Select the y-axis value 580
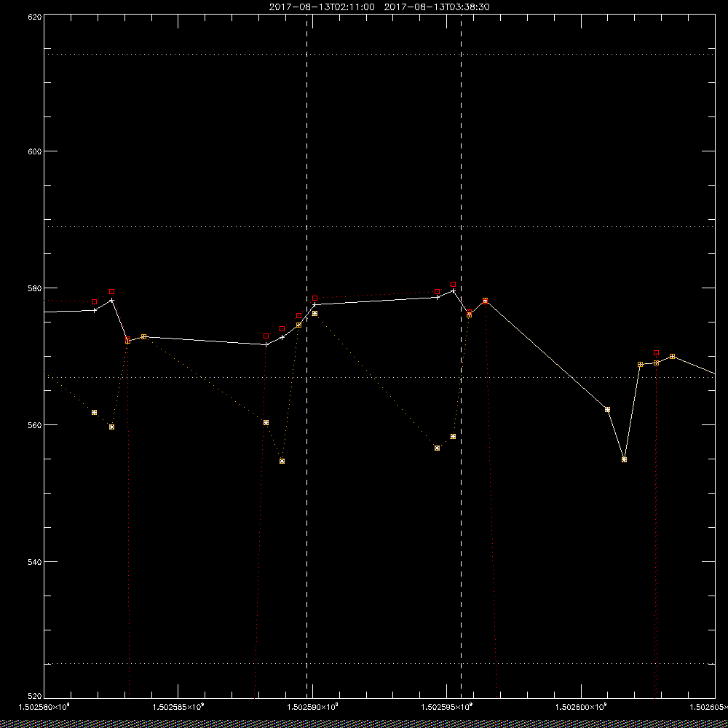Viewport: 728px width, 728px height. coord(35,288)
